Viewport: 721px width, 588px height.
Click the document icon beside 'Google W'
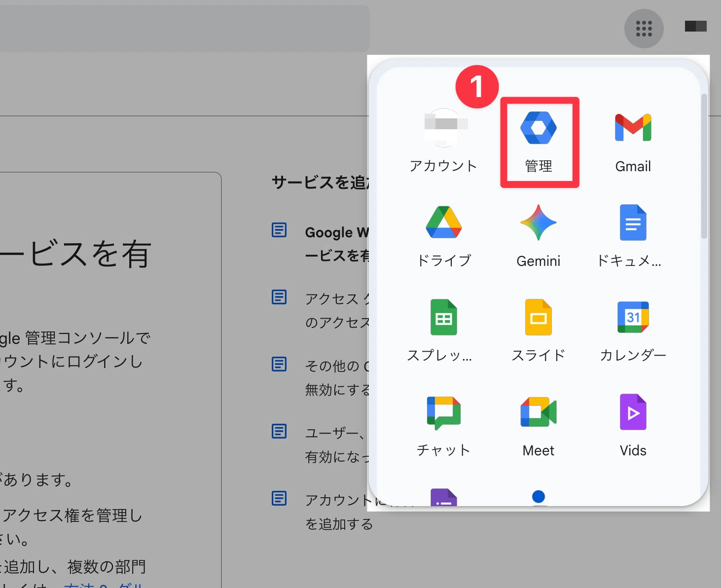point(279,229)
